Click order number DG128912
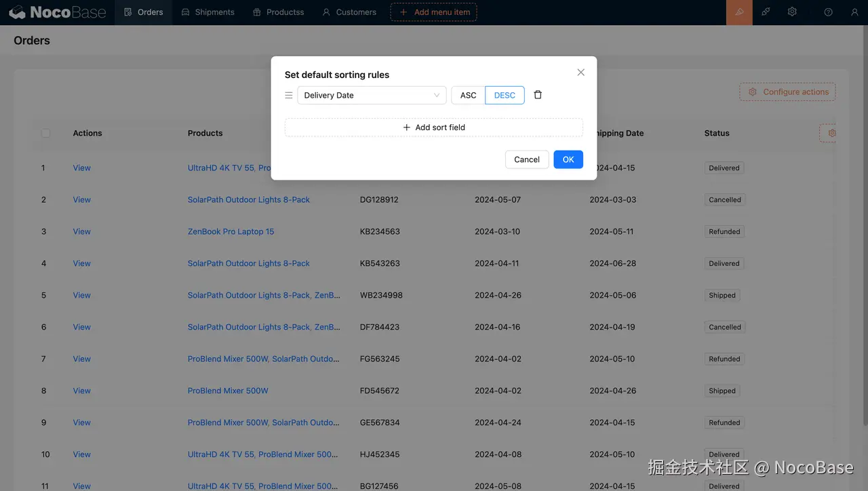The image size is (868, 491). (x=379, y=200)
